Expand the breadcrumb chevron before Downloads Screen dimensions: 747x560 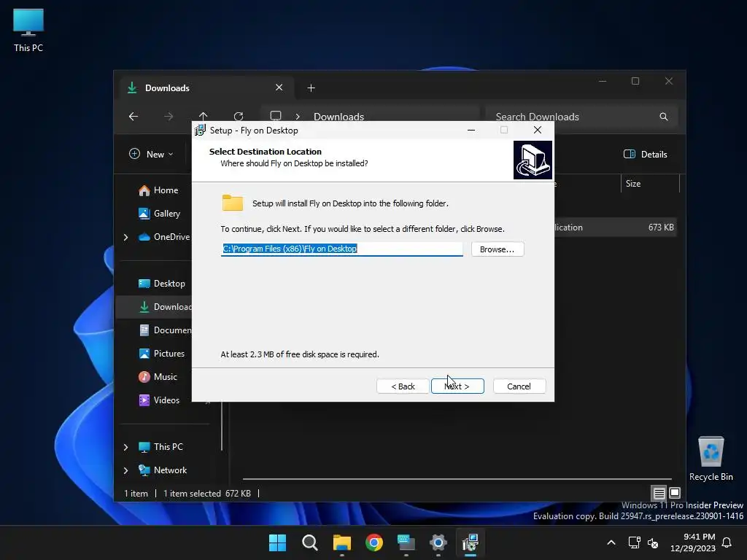coord(298,117)
